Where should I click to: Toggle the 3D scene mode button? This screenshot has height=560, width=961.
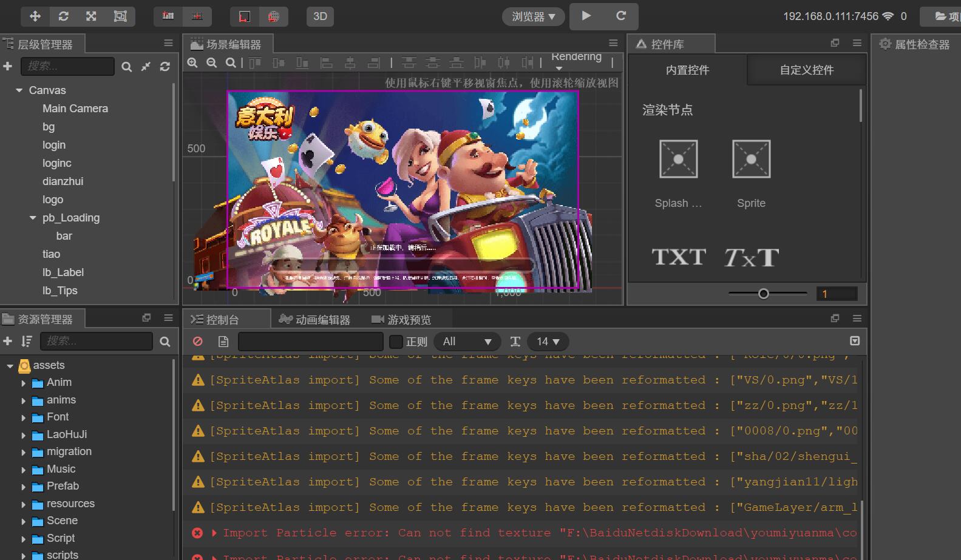pyautogui.click(x=320, y=16)
